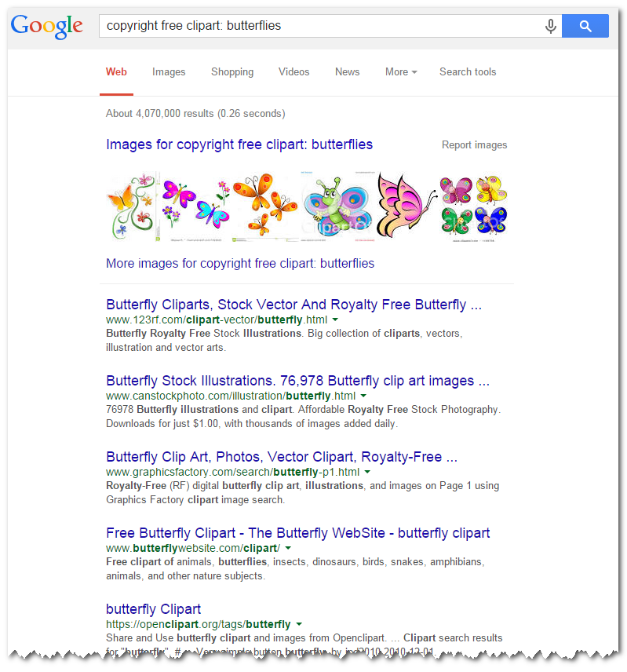Click the Report images link
The image size is (627, 672).
point(474,145)
